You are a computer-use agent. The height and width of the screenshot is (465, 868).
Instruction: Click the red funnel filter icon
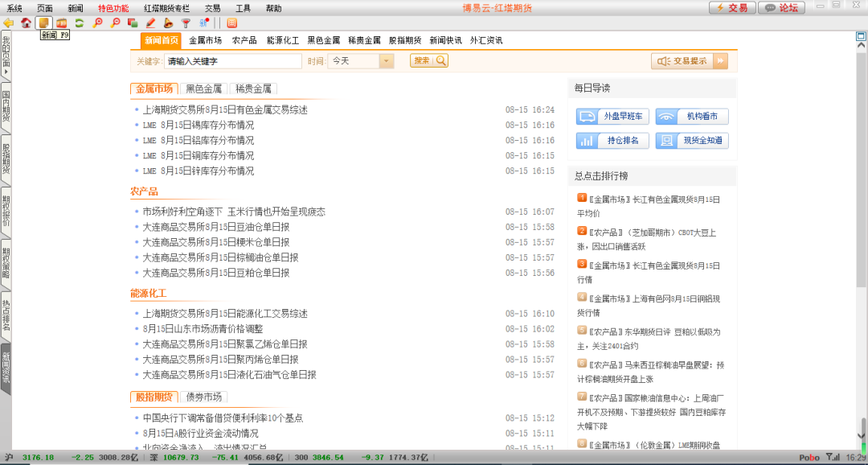[x=186, y=23]
